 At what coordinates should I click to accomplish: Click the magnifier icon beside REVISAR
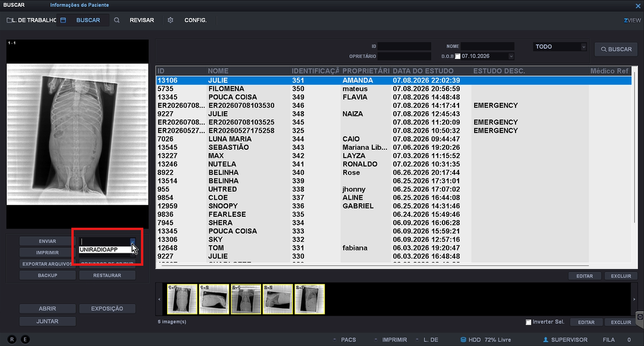click(117, 20)
